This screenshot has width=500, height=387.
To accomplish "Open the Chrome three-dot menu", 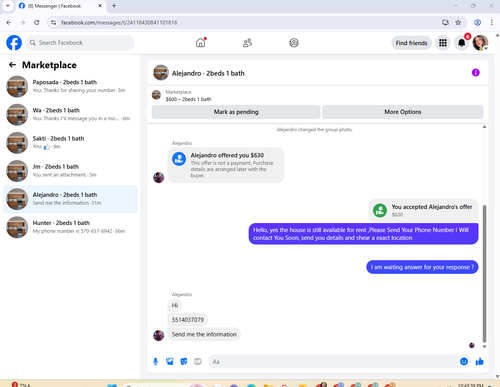I will (491, 22).
